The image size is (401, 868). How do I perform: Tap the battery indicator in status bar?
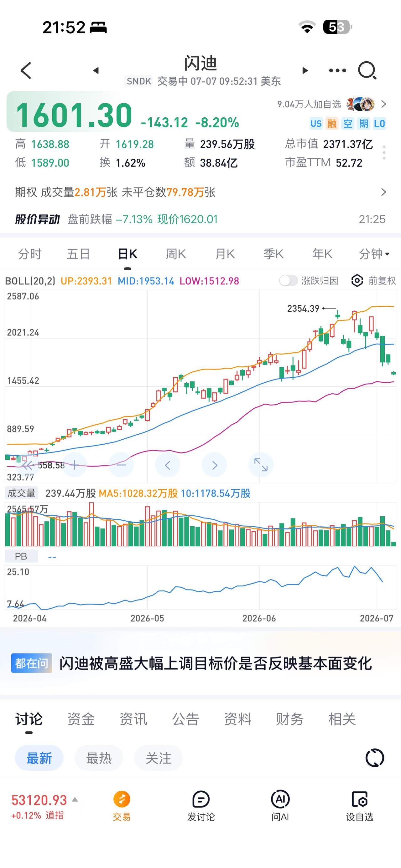point(337,27)
